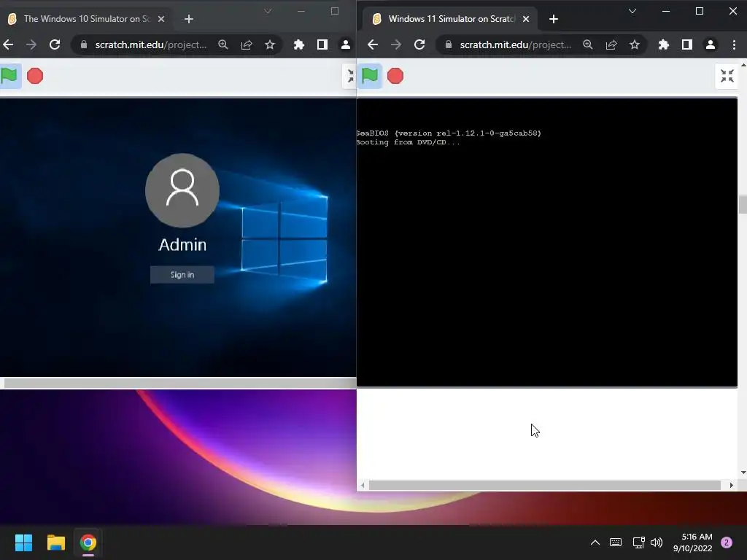Share page from left browser window
The width and height of the screenshot is (747, 560).
(x=247, y=44)
